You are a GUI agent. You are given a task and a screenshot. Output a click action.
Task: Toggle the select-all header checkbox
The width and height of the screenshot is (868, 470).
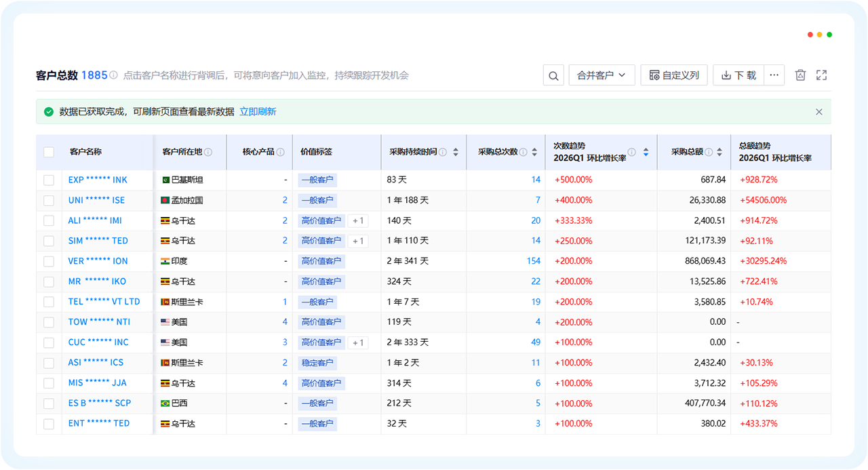pyautogui.click(x=49, y=152)
